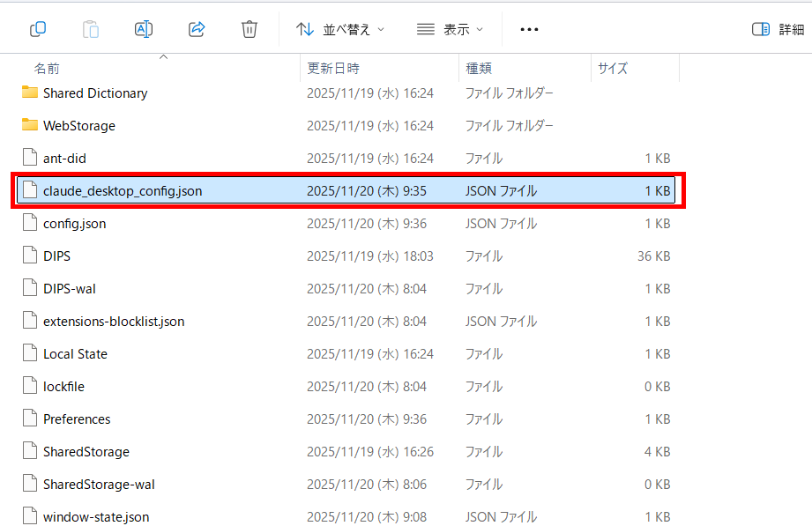The image size is (812, 526).
Task: Select the lockfile file icon
Action: 30,386
